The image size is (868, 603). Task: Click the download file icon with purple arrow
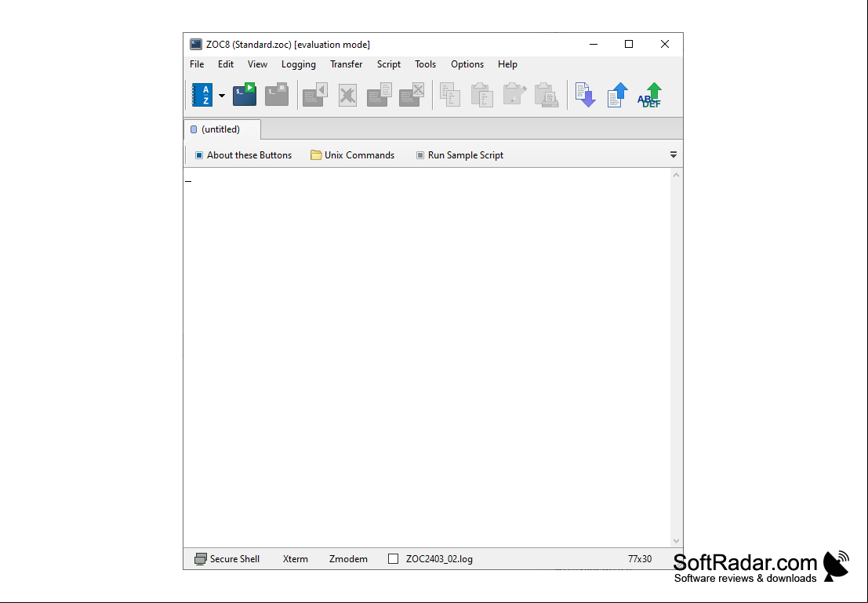[x=585, y=95]
